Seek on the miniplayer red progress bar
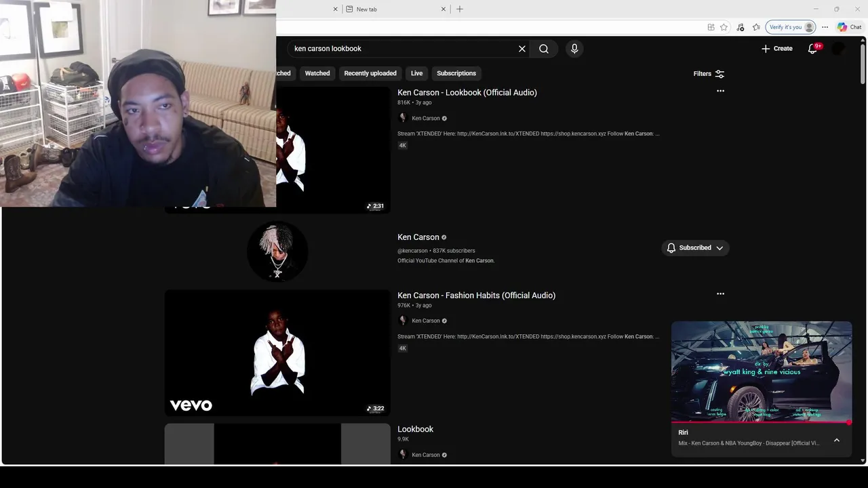This screenshot has width=868, height=488. coord(762,422)
